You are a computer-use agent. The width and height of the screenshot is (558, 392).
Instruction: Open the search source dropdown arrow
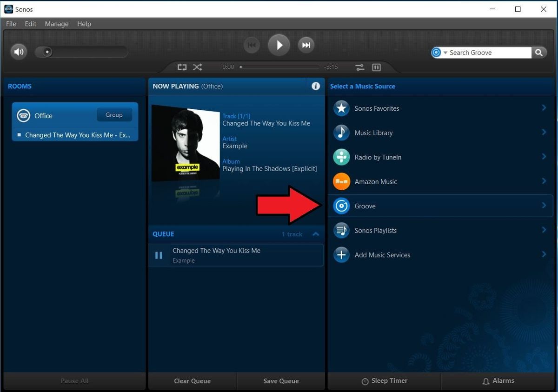click(445, 53)
